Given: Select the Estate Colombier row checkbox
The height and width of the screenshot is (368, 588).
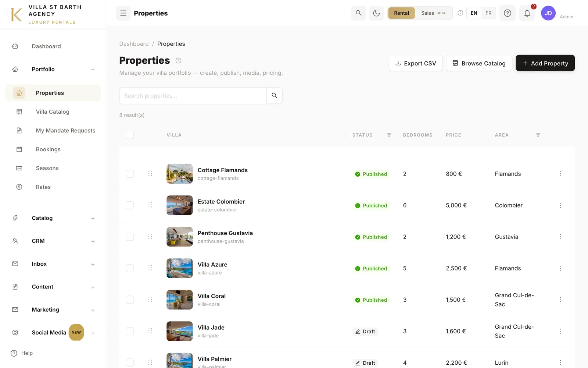Looking at the screenshot, I should (x=130, y=205).
